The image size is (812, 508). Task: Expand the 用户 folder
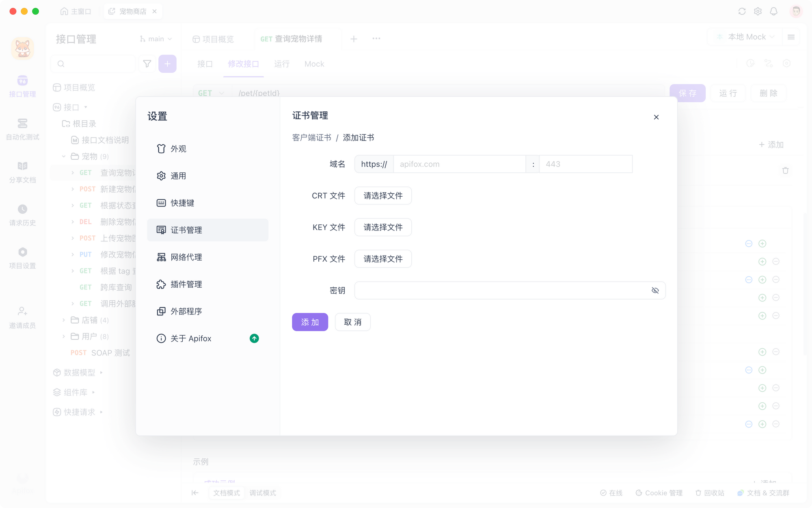point(64,336)
